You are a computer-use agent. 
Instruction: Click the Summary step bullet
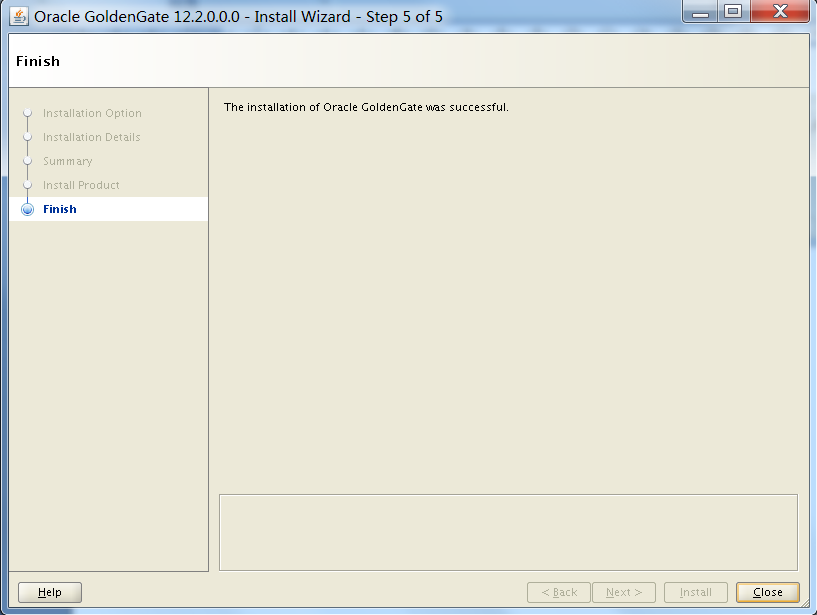tap(28, 161)
